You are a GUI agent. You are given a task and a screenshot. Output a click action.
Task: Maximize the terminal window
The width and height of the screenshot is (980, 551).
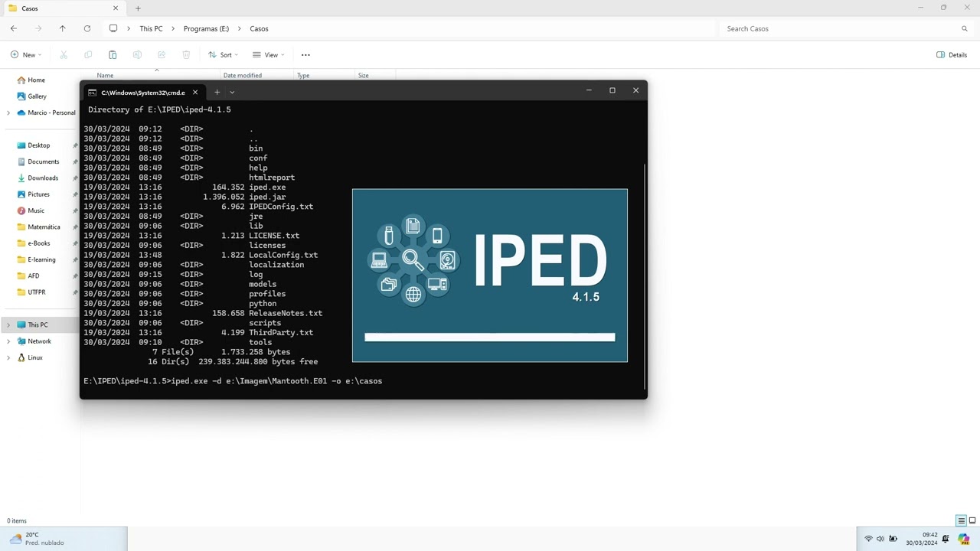[x=612, y=91]
